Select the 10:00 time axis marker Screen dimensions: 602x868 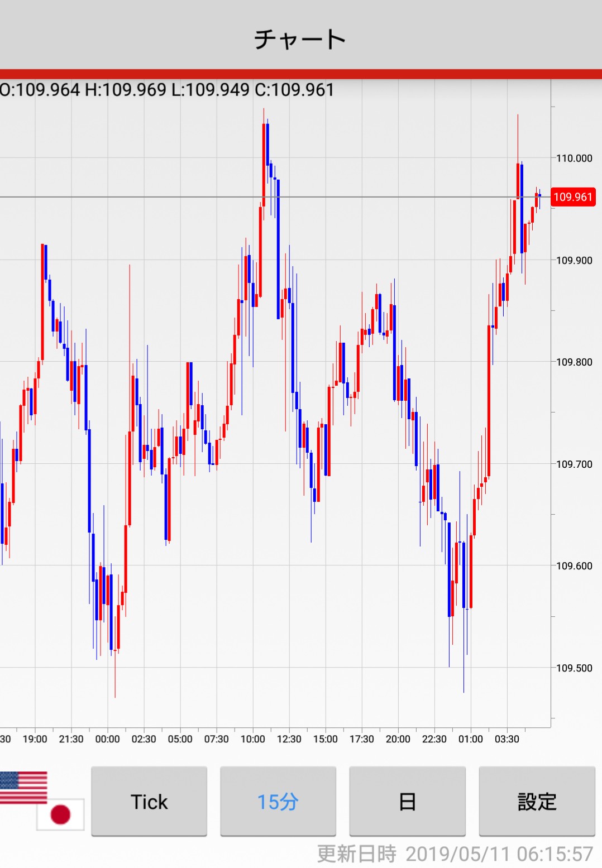252,739
